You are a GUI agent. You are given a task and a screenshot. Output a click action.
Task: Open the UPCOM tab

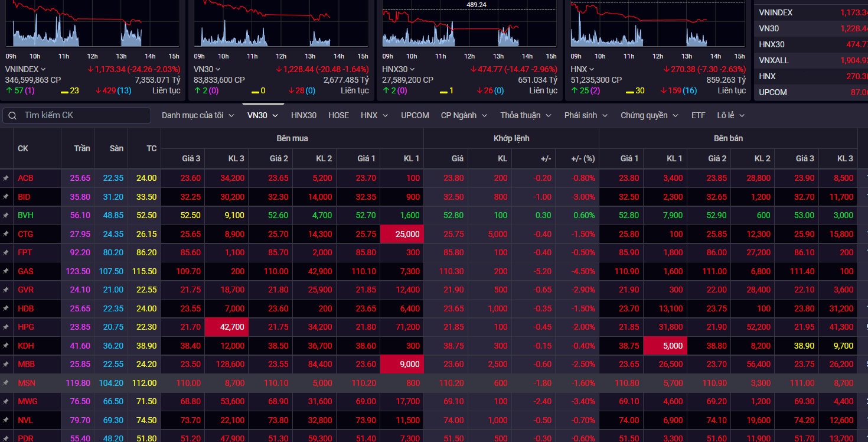(x=415, y=115)
